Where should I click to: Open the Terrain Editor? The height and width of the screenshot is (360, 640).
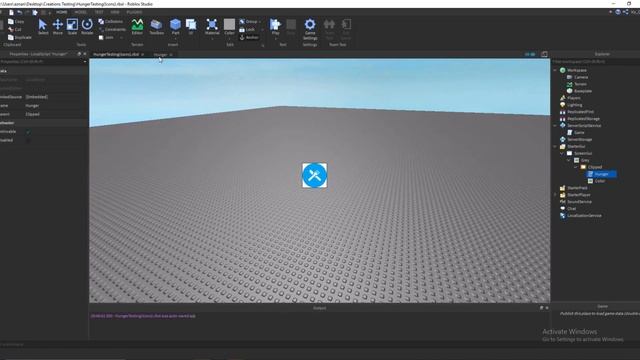(x=137, y=27)
